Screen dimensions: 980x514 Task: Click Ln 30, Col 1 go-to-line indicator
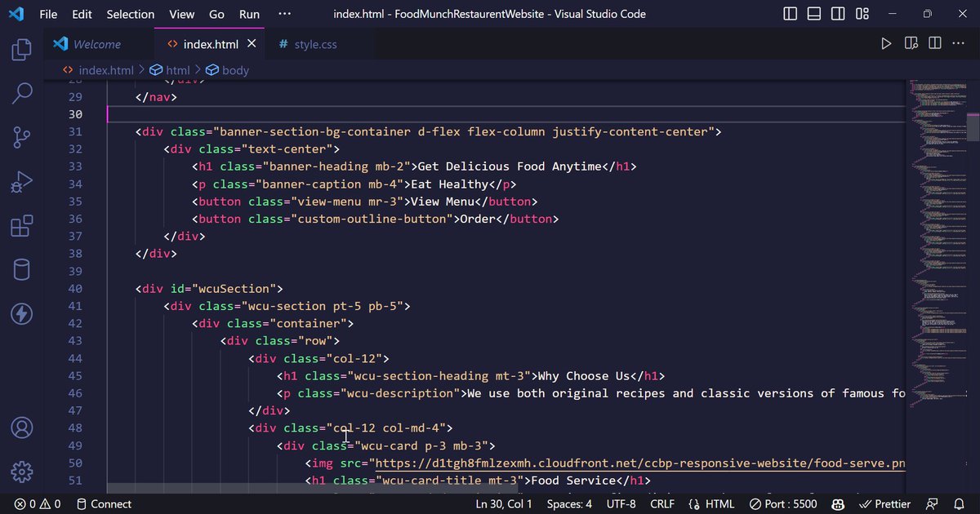click(x=503, y=504)
